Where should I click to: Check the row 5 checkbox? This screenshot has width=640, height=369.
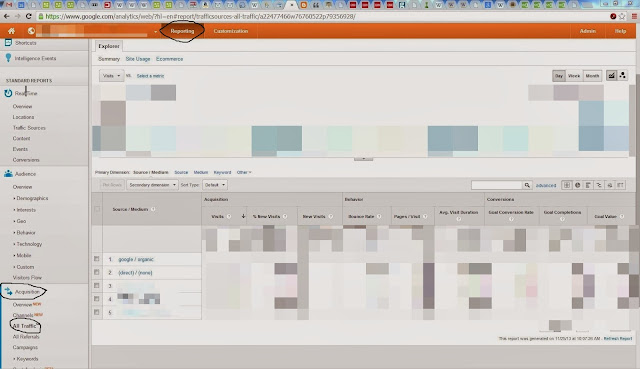point(97,312)
